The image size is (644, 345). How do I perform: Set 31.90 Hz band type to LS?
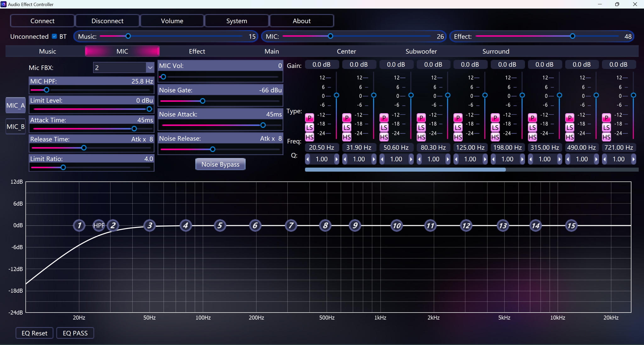[x=347, y=127]
